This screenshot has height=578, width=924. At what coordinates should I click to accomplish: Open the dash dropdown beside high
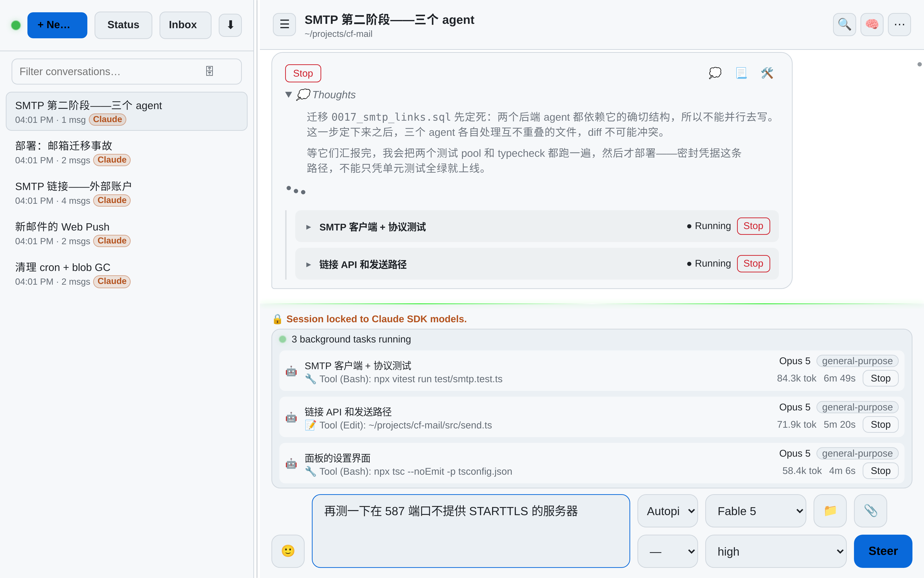pos(668,551)
